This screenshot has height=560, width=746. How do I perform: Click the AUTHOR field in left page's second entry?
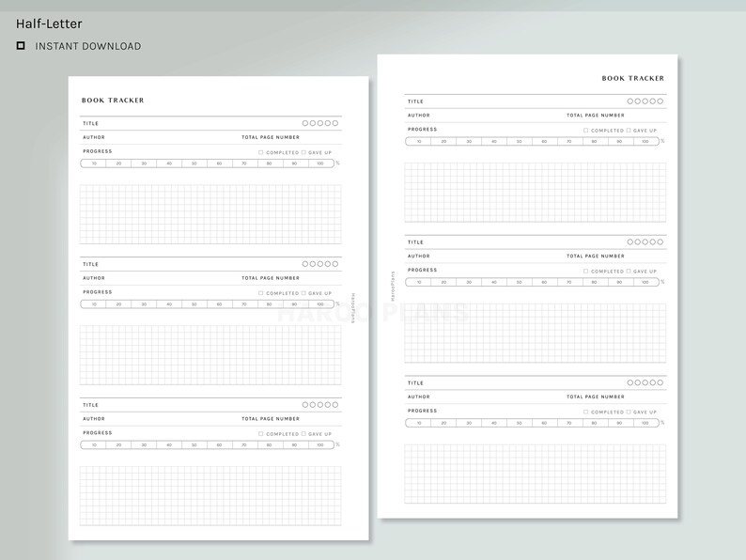tap(161, 278)
